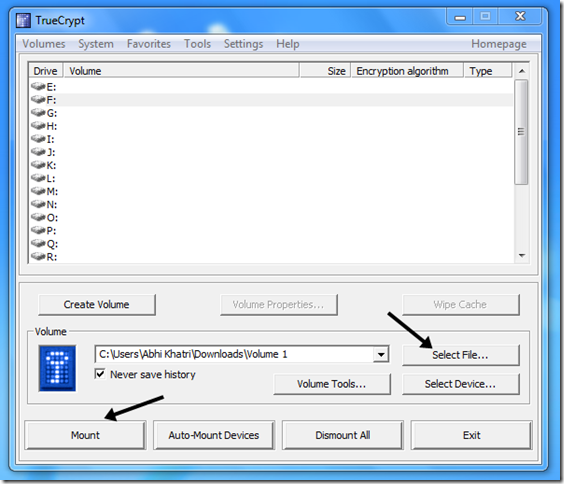Select drive J: icon in list

(38, 152)
